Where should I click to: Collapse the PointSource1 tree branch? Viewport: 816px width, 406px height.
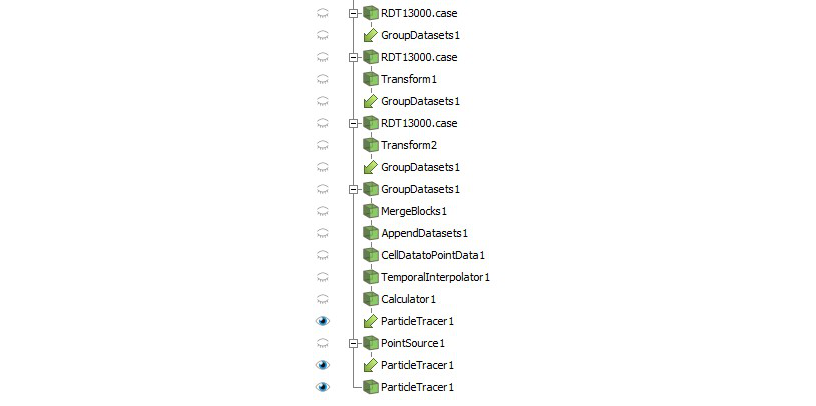(x=354, y=343)
